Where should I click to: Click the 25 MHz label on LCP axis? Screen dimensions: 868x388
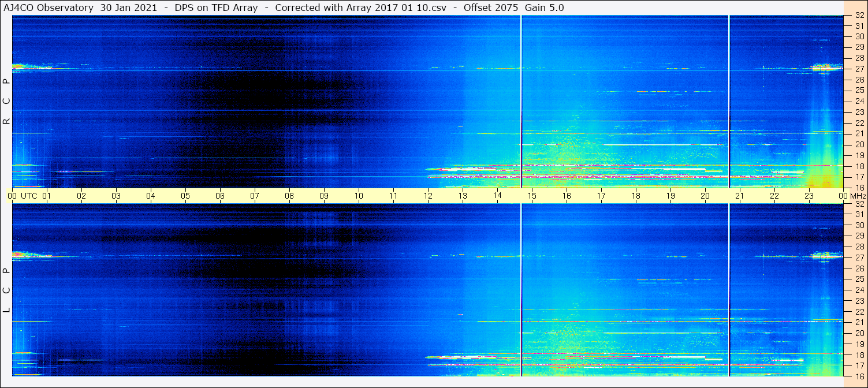coord(859,279)
